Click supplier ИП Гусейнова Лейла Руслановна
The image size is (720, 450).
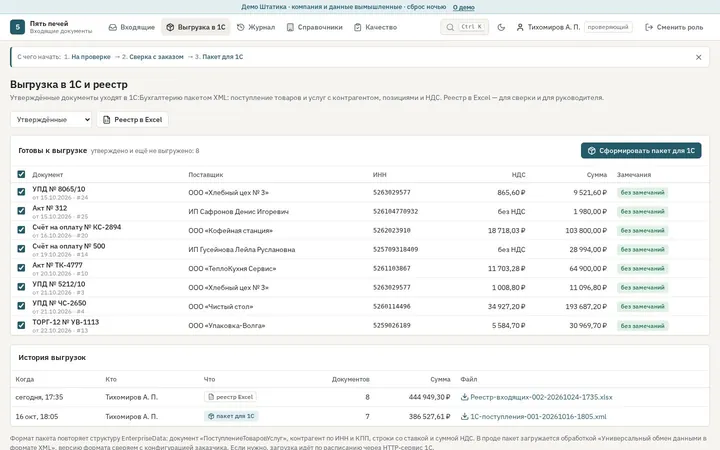242,250
